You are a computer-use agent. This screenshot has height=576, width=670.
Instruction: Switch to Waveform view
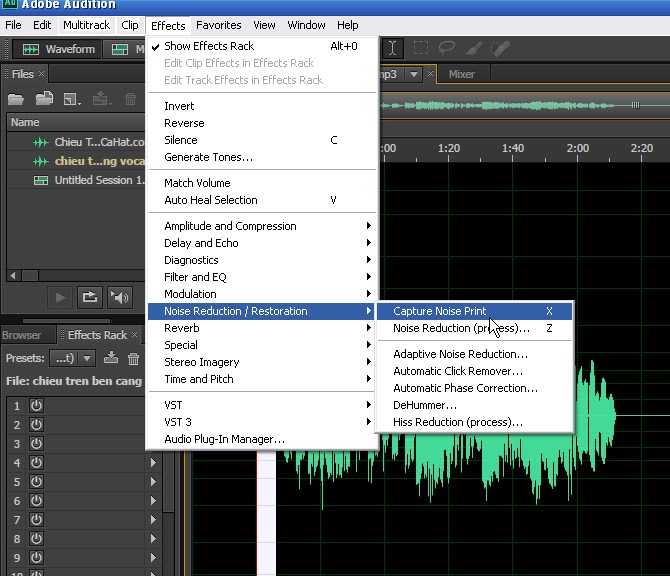[x=59, y=49]
